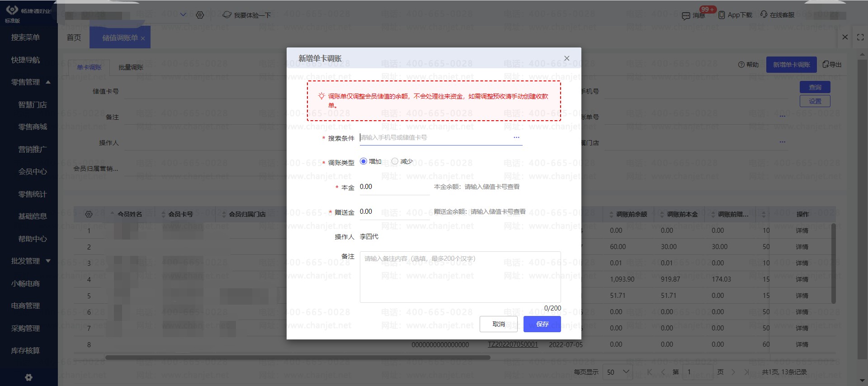Open 会员中心 in the sidebar
Viewport: 868px width, 386px height.
point(33,172)
